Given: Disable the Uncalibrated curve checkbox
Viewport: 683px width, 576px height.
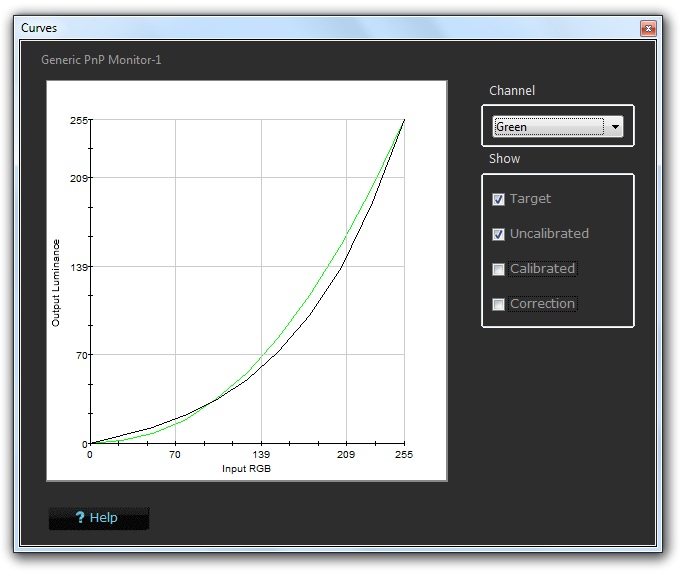Looking at the screenshot, I should 499,234.
